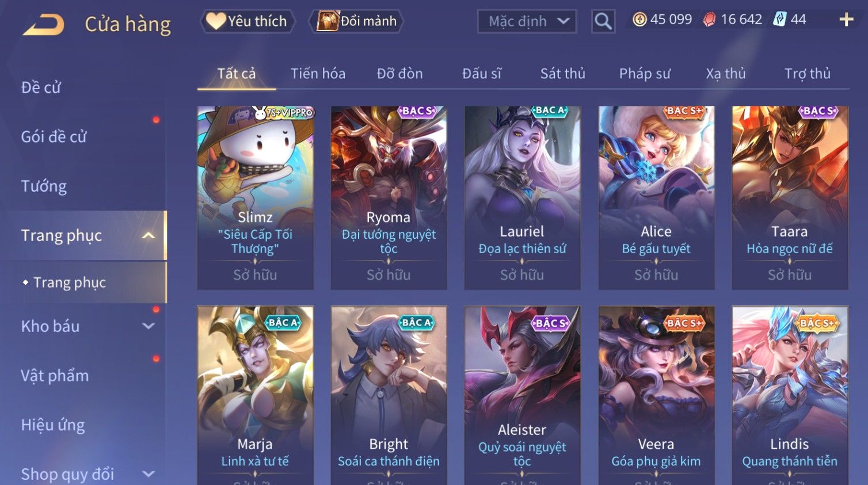
Task: Tap the blue voucher currency icon
Action: point(779,20)
